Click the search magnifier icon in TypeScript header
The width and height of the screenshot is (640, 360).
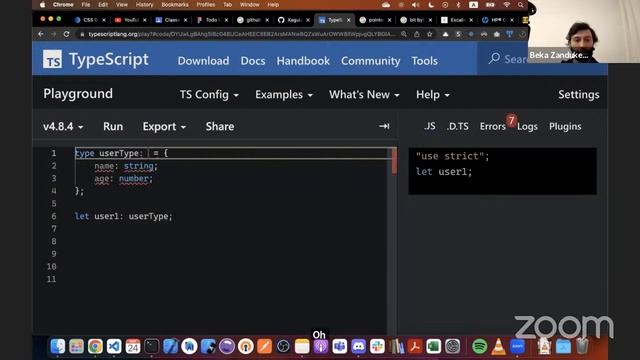pyautogui.click(x=494, y=58)
